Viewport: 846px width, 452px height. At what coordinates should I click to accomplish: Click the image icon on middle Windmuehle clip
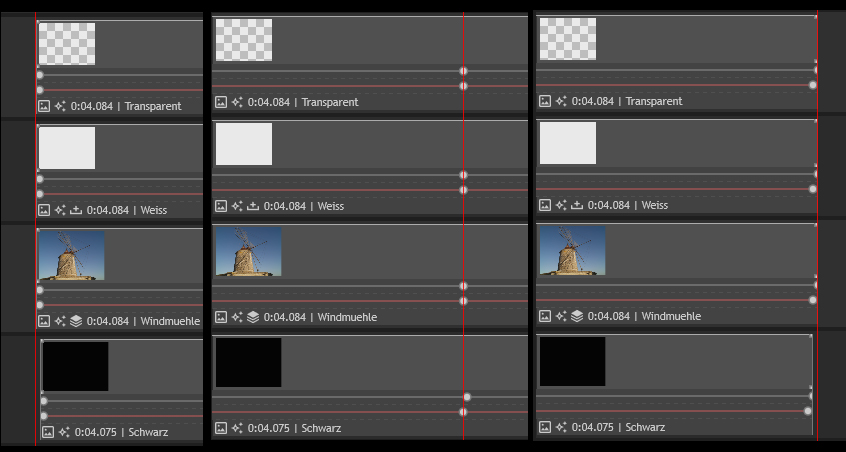click(x=221, y=317)
